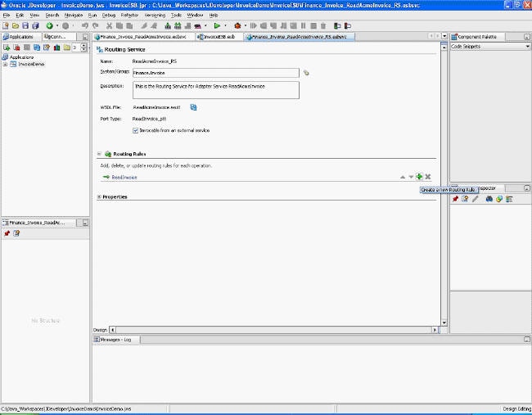The image size is (532, 415).
Task: Select the Component Palette tab
Action: pos(477,37)
